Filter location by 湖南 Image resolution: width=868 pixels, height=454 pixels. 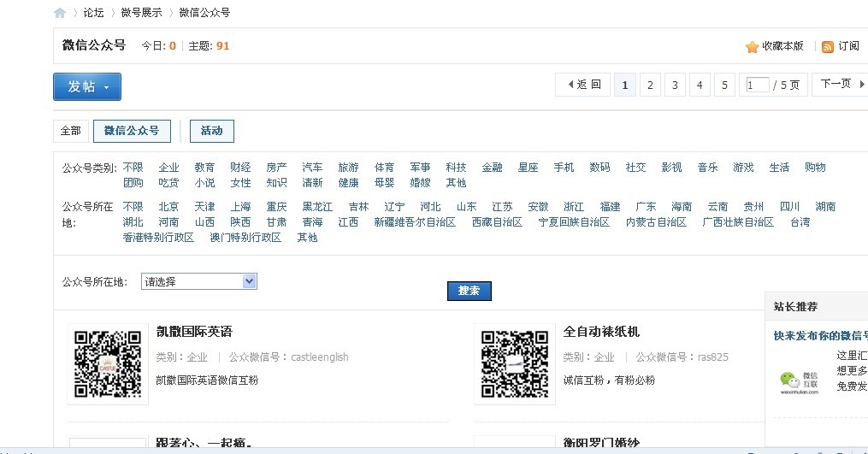[825, 207]
